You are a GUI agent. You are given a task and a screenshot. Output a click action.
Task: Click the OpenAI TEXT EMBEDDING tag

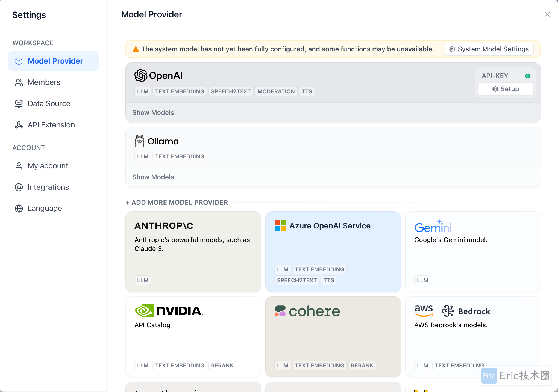tap(180, 91)
